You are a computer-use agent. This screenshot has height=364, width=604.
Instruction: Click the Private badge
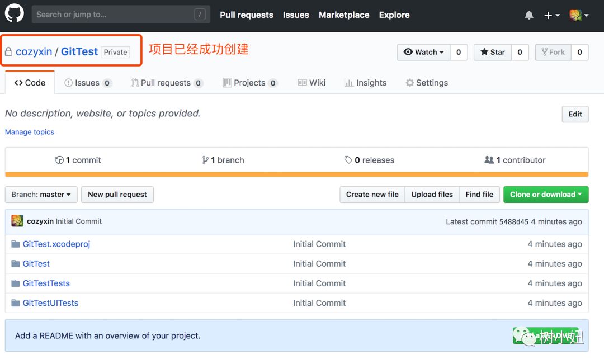click(x=115, y=52)
